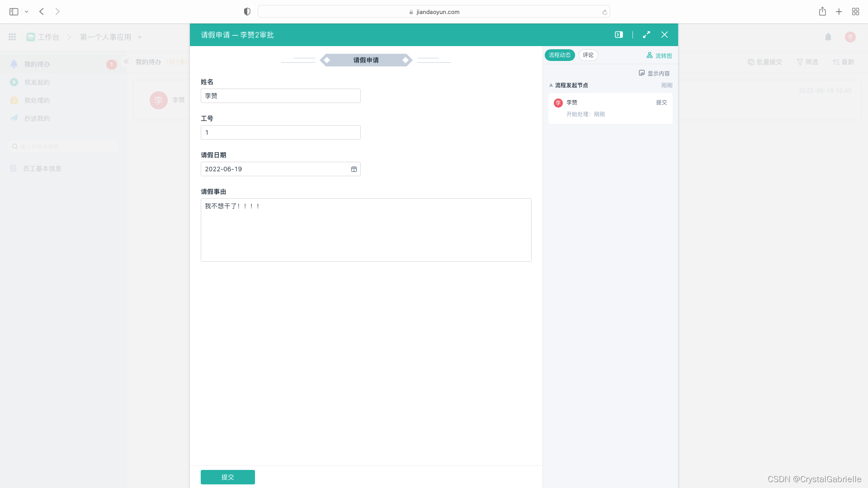
Task: Click the notification bell icon
Action: [828, 37]
